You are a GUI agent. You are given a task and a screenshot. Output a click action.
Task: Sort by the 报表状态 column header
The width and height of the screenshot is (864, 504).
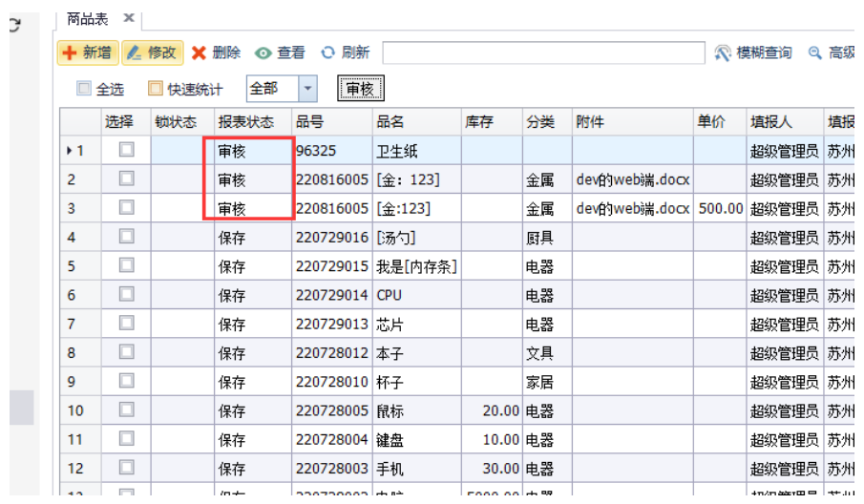(x=245, y=122)
